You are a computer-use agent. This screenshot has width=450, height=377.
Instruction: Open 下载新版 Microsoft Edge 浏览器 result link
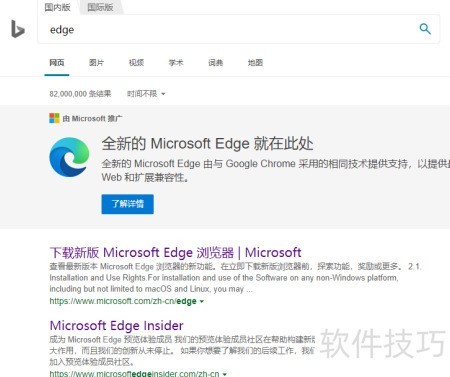point(175,252)
